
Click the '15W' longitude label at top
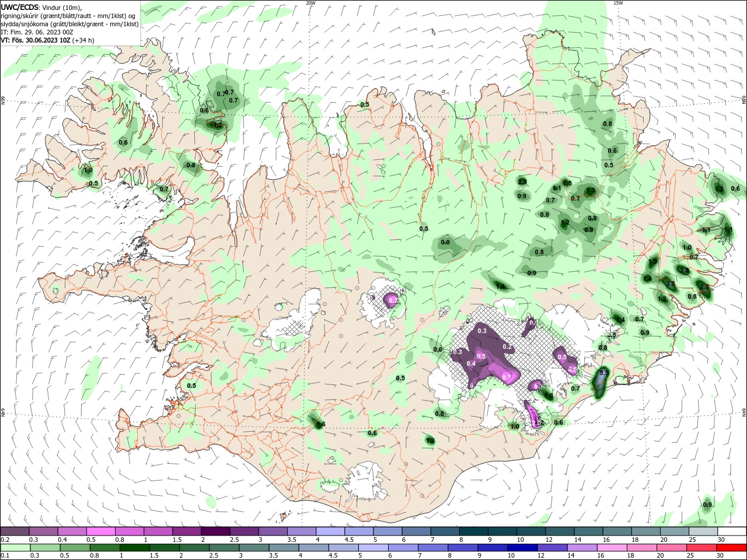click(x=618, y=3)
